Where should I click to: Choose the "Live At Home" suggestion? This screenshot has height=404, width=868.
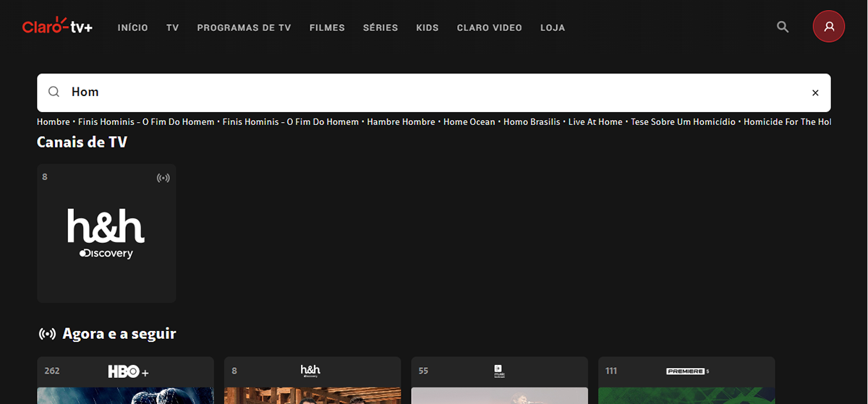(x=595, y=122)
